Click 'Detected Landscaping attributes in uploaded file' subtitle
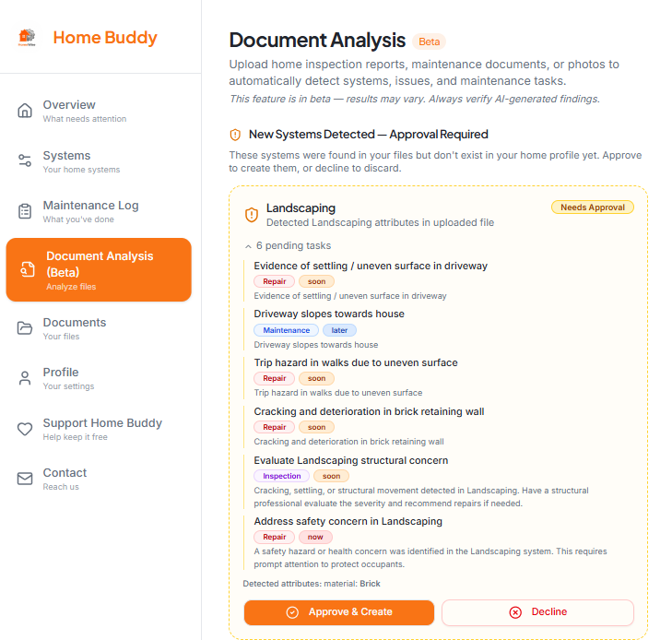The width and height of the screenshot is (672, 640). (380, 223)
